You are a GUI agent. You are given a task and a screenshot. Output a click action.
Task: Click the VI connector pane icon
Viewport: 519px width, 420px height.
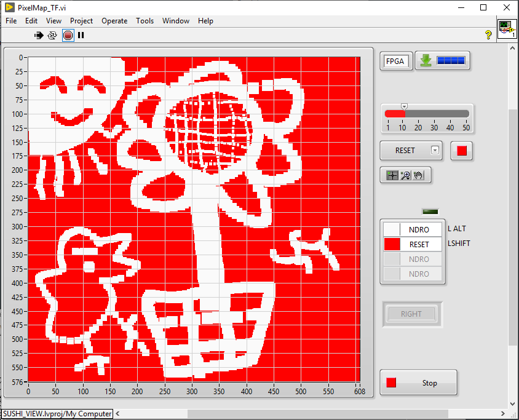point(507,30)
